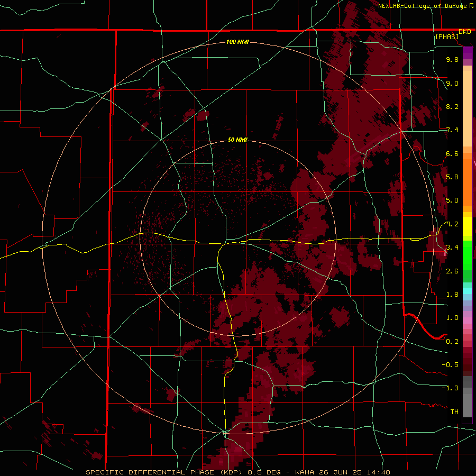Pick the light peach swatch on the color bar
476x476 pixels.
point(467,108)
